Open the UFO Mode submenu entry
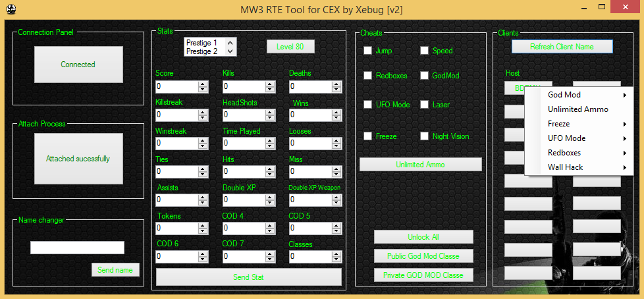 click(579, 138)
